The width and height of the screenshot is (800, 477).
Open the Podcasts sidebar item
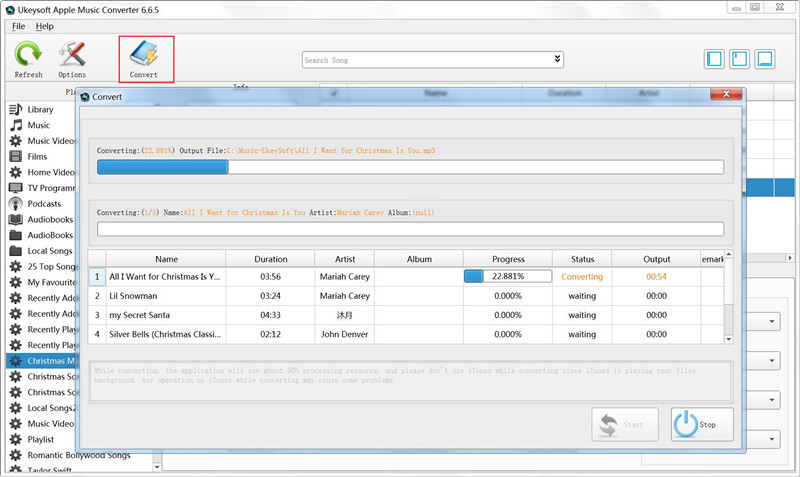pos(44,204)
